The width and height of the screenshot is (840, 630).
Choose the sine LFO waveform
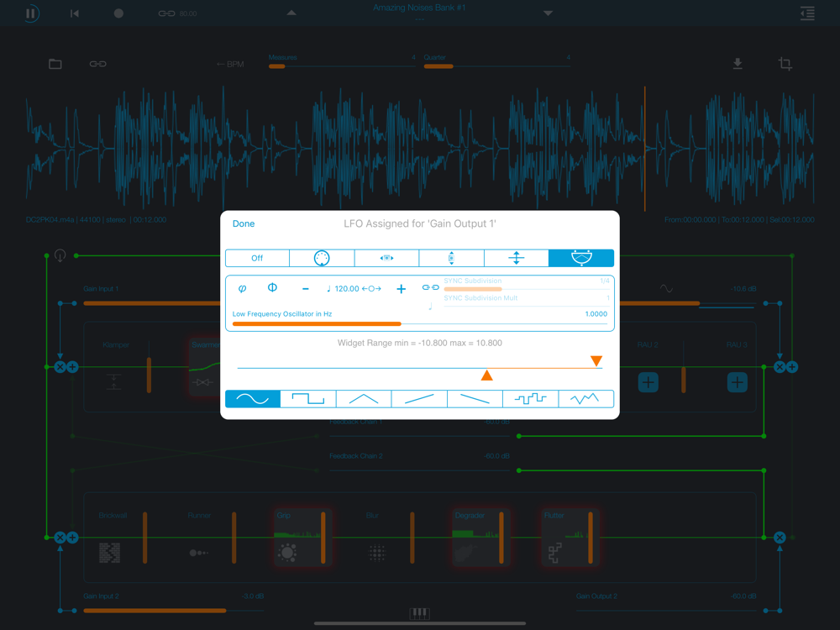pos(252,398)
